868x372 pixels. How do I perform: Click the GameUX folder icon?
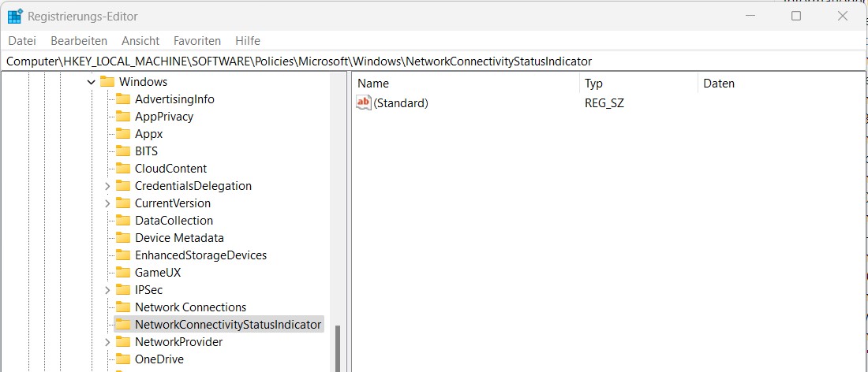coord(123,273)
